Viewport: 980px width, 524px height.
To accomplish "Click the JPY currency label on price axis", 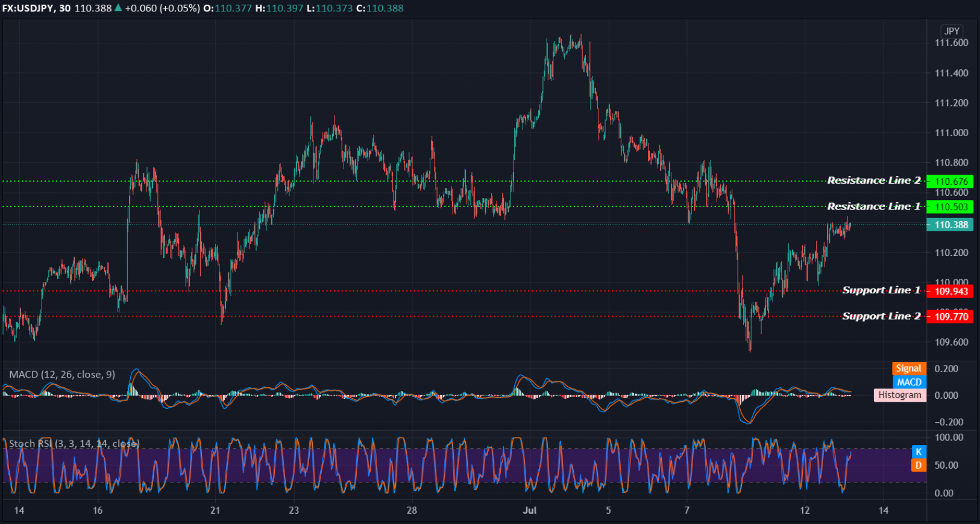I will (952, 31).
